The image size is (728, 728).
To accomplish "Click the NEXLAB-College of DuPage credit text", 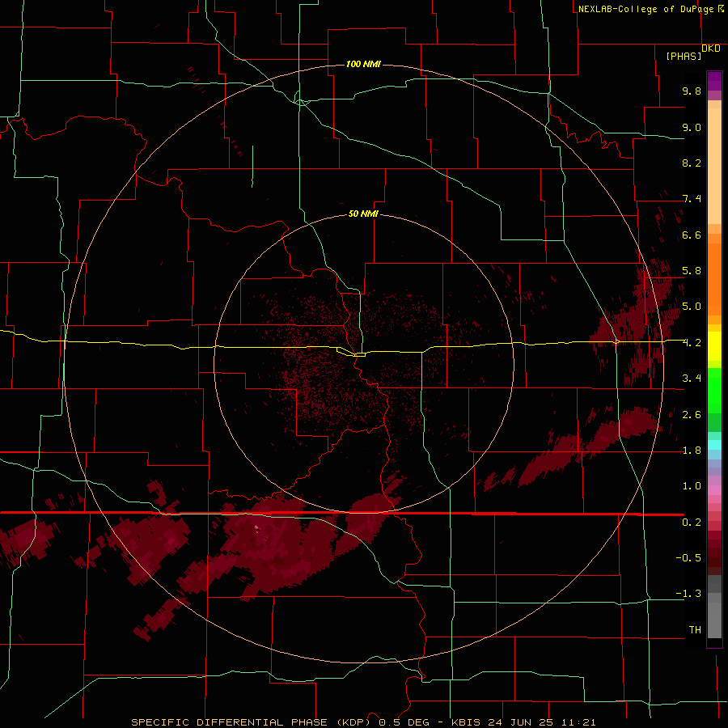I will click(x=645, y=9).
